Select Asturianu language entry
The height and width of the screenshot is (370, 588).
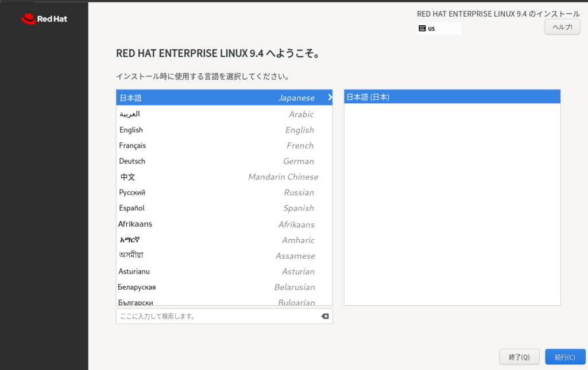coord(224,271)
